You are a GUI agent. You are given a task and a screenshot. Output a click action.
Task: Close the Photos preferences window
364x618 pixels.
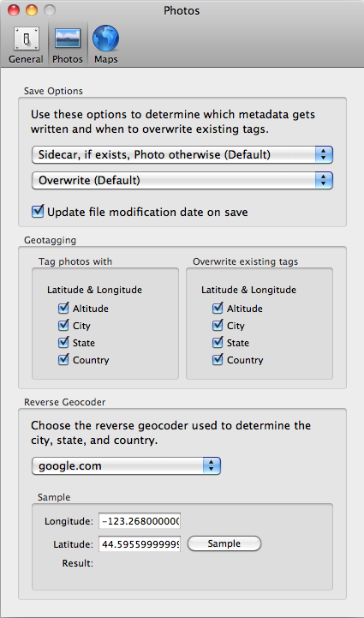pyautogui.click(x=14, y=10)
